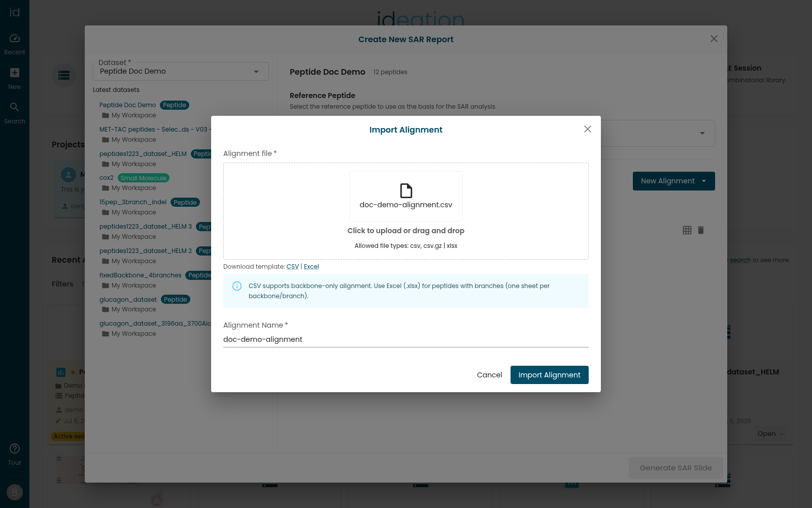The image size is (812, 508).
Task: Click Peptide tag next to Peptide Doc Demo
Action: click(175, 105)
